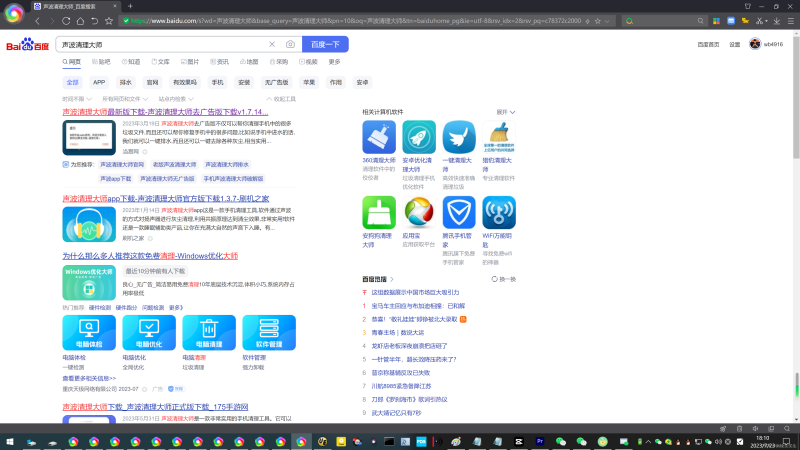Select the APP filter chip
This screenshot has width=800, height=450.
[x=99, y=82]
